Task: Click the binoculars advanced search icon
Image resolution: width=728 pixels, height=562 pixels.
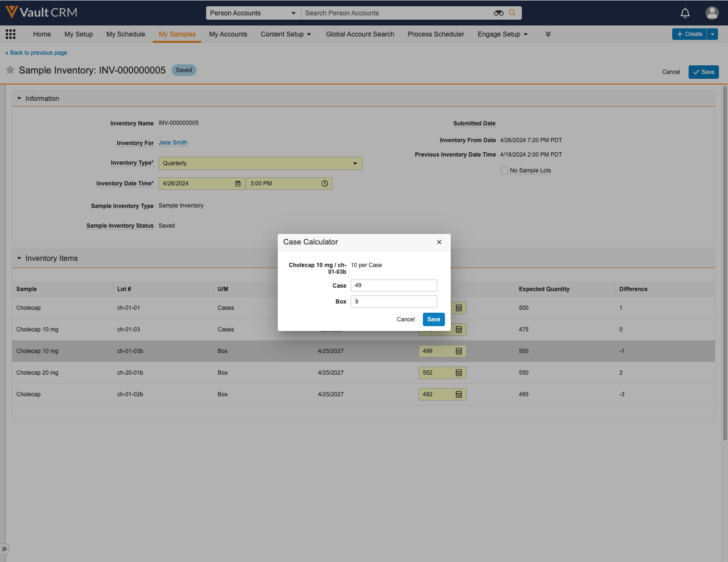Action: (x=498, y=13)
